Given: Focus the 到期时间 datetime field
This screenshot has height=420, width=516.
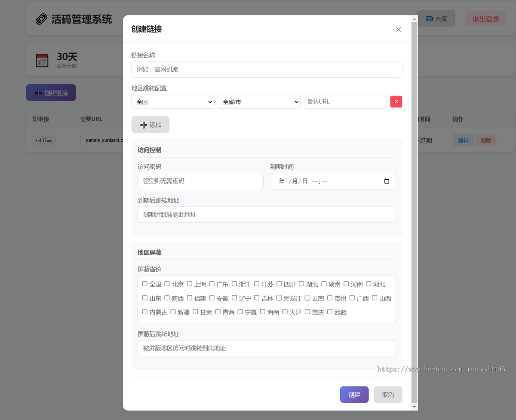Looking at the screenshot, I should [333, 181].
